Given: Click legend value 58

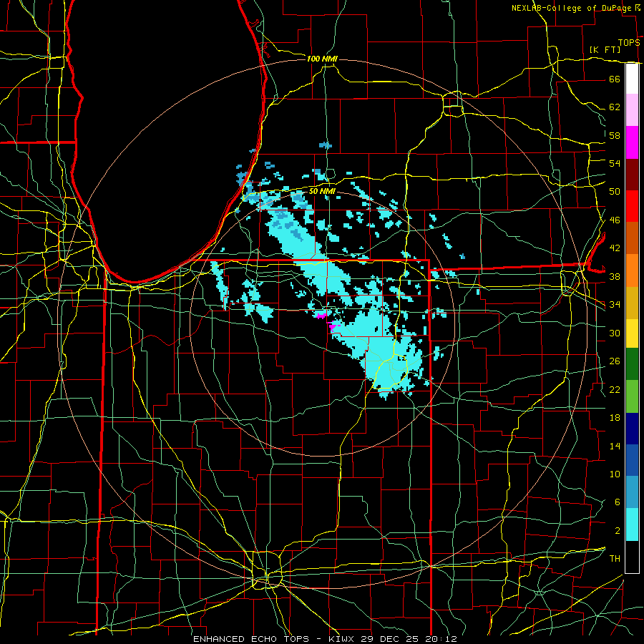Looking at the screenshot, I should (x=615, y=135).
